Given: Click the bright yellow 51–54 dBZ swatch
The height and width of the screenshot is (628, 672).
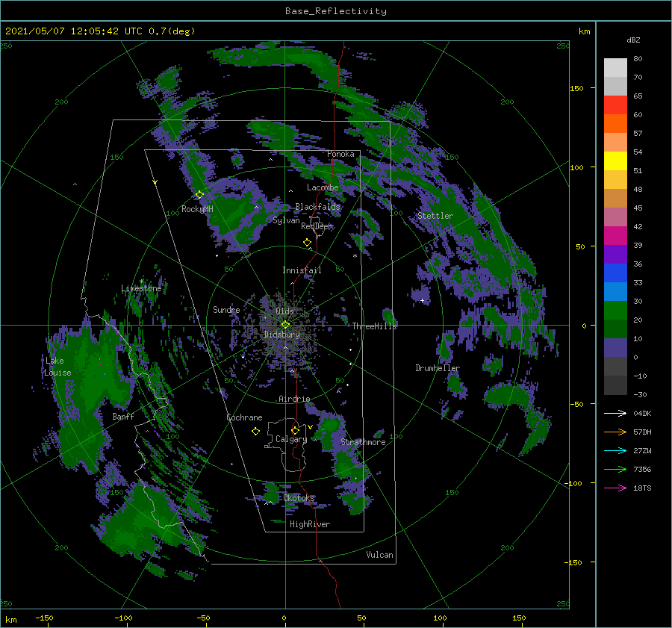Looking at the screenshot, I should pos(615,161).
